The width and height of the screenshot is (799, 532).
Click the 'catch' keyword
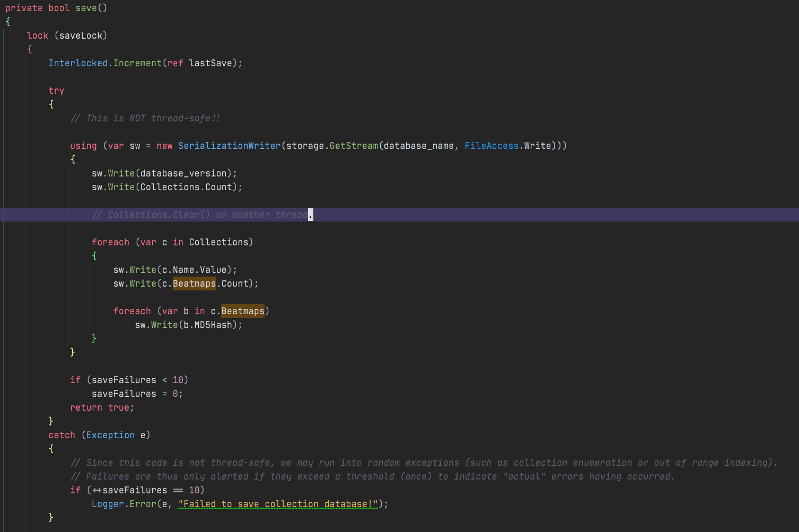[x=62, y=435]
